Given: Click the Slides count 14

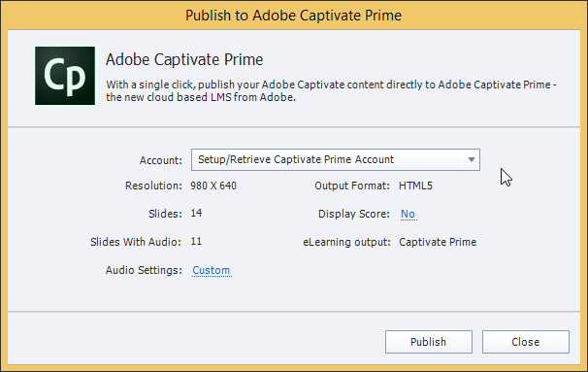Looking at the screenshot, I should (x=196, y=214).
